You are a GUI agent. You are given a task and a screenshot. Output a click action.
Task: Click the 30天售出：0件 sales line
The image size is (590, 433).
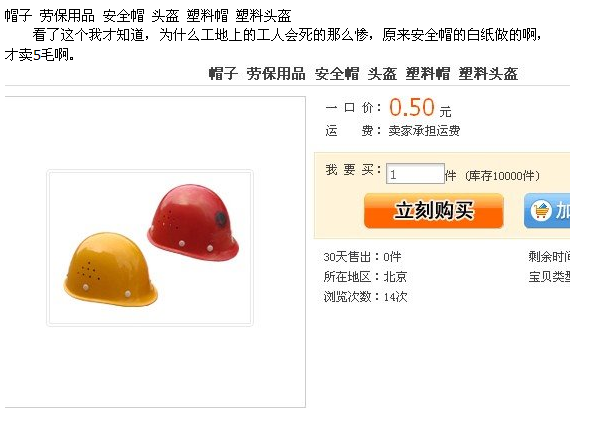coord(362,257)
